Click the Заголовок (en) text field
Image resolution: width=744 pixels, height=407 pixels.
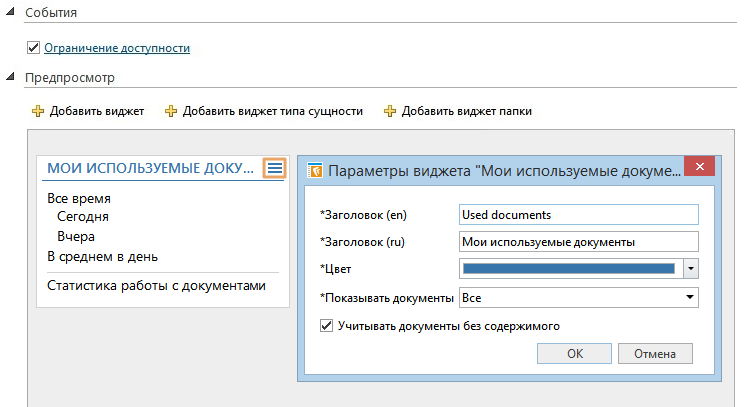(577, 214)
